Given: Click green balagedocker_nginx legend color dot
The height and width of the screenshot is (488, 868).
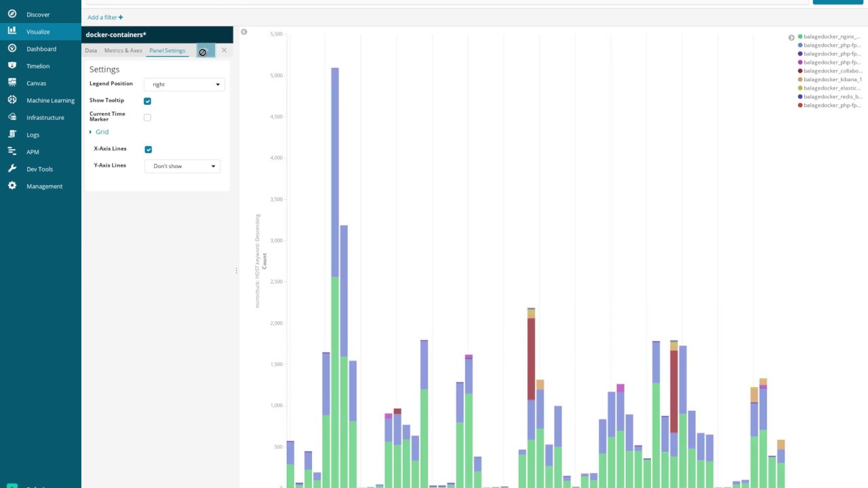Looking at the screenshot, I should [801, 37].
